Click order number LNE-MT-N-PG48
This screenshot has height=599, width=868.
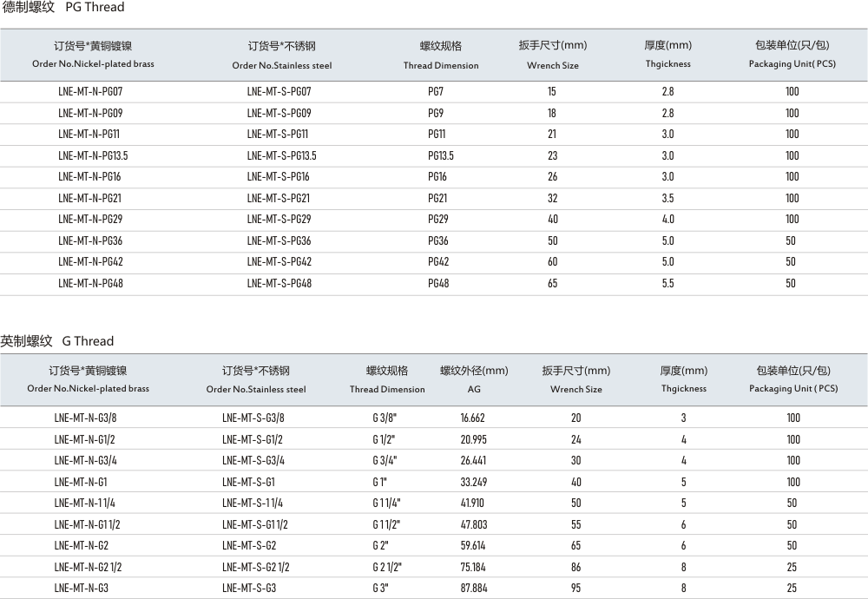90,283
